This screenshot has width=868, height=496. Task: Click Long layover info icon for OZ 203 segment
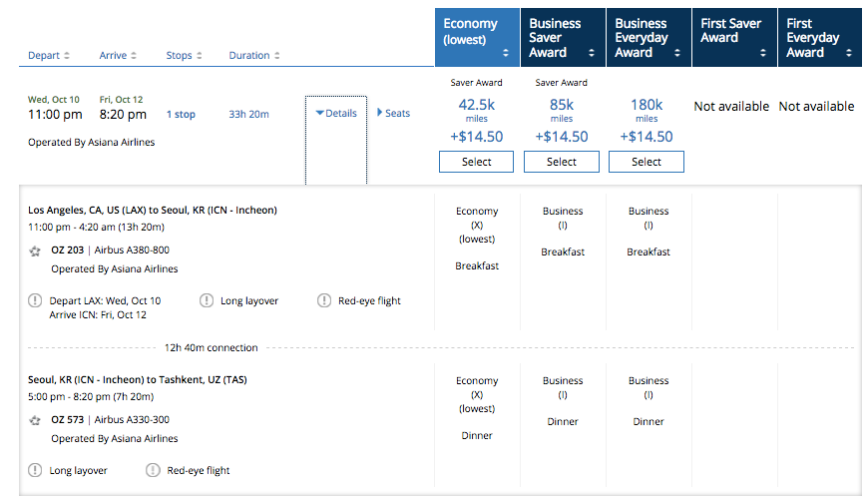tap(207, 300)
